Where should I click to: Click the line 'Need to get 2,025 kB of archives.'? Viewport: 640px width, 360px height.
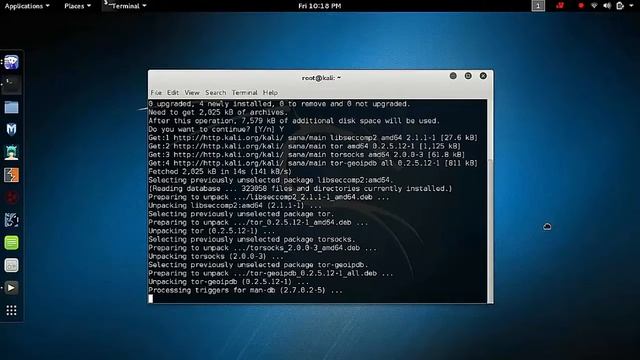point(218,112)
